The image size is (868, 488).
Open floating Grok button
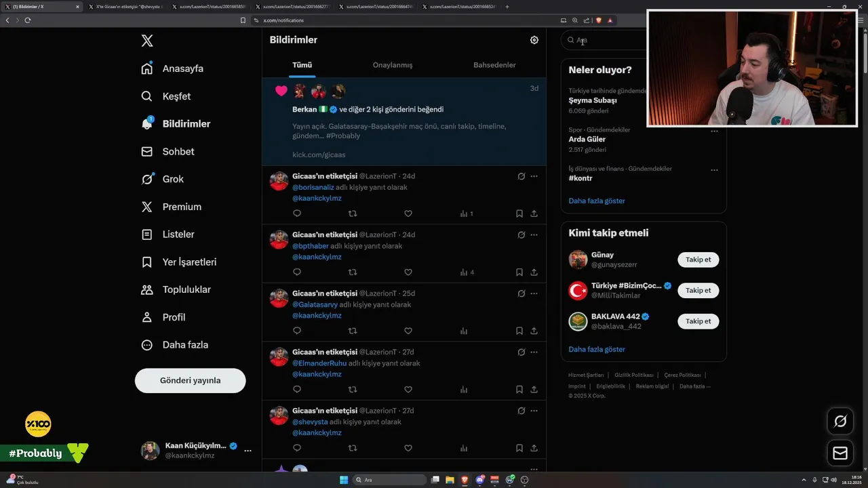tap(840, 422)
